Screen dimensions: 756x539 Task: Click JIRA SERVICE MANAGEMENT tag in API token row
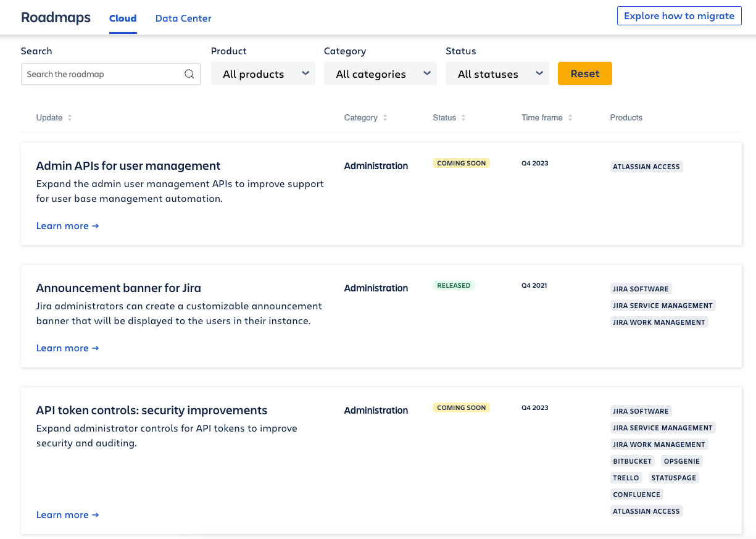click(663, 428)
